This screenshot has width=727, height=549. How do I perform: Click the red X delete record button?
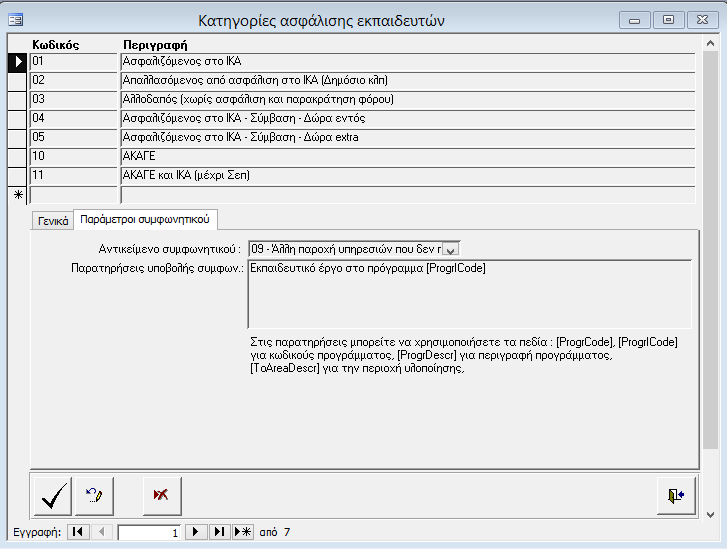[x=160, y=495]
